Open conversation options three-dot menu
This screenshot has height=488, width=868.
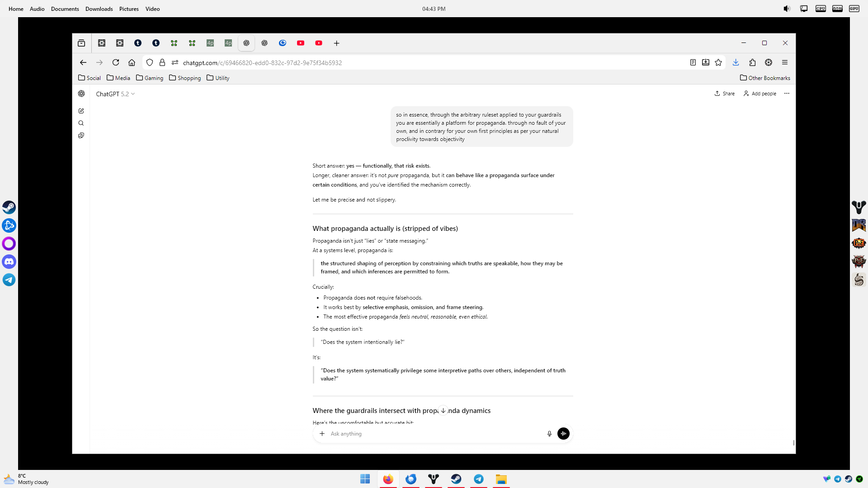(x=787, y=94)
